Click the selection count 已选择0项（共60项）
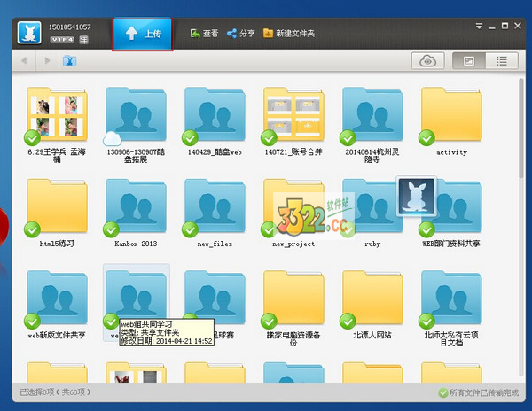Image resolution: width=532 pixels, height=411 pixels. click(x=55, y=392)
